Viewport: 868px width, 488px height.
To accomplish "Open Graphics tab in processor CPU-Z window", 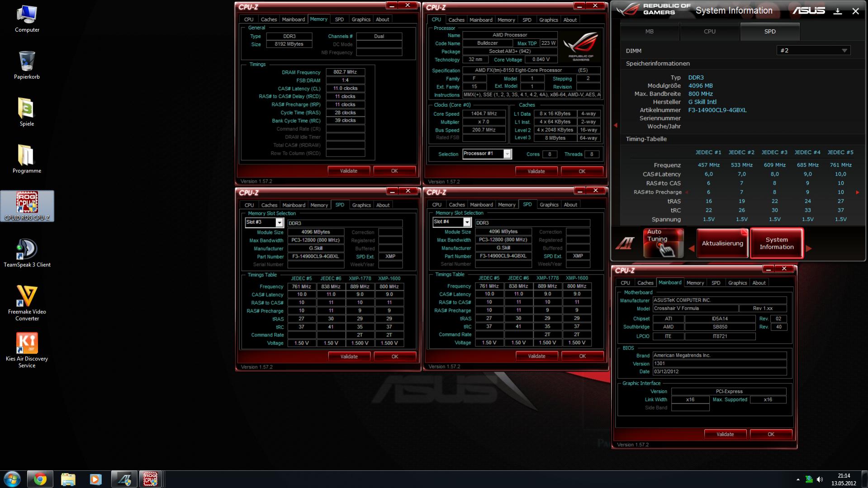I will [x=549, y=20].
